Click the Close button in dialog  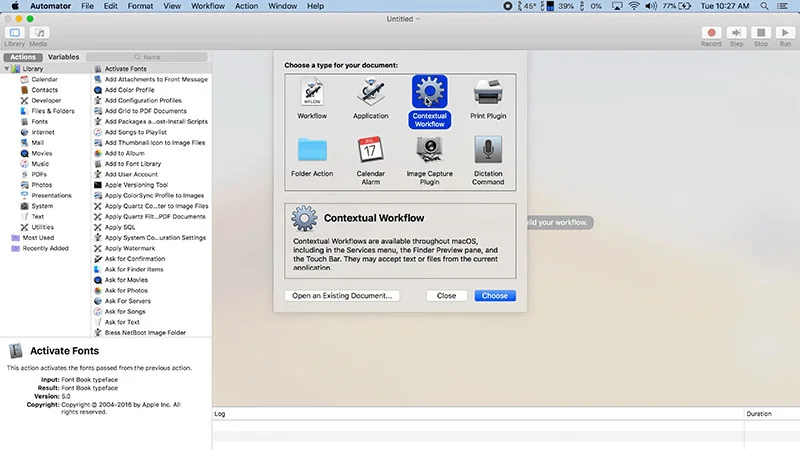coord(446,296)
